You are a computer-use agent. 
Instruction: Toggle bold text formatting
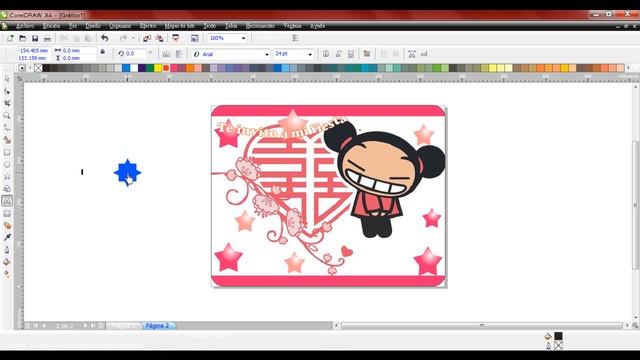tap(326, 54)
